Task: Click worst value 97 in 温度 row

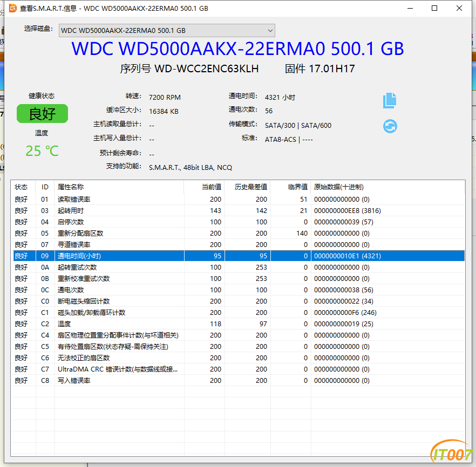Action: point(263,324)
